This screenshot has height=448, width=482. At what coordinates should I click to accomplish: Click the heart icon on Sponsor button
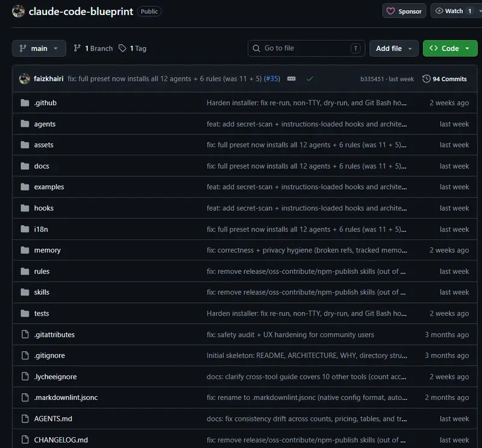point(390,11)
